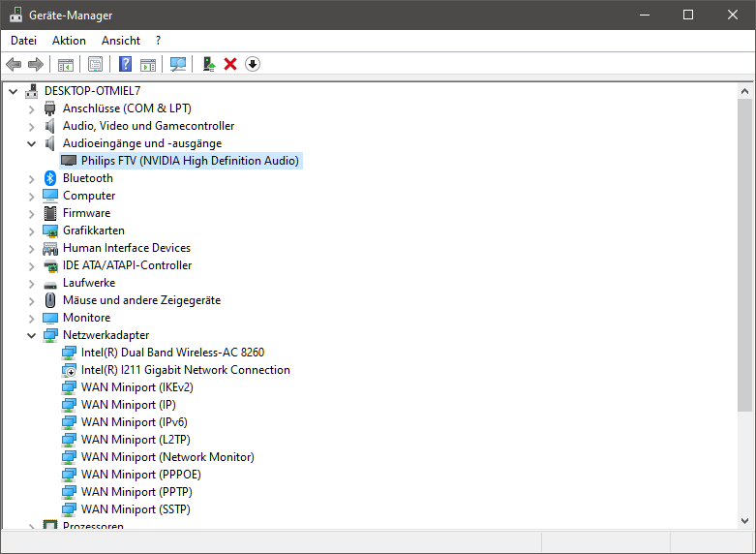Open the Properties toolbar icon
756x554 pixels.
(96, 64)
